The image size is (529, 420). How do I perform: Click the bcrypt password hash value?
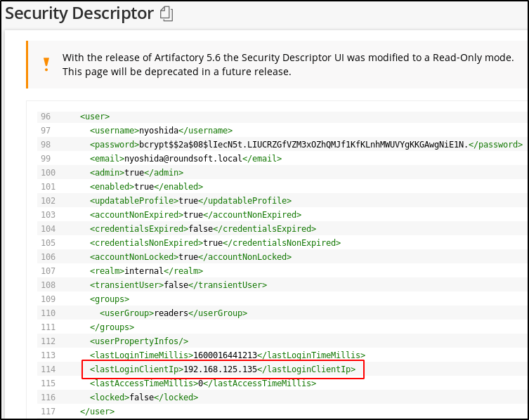303,145
